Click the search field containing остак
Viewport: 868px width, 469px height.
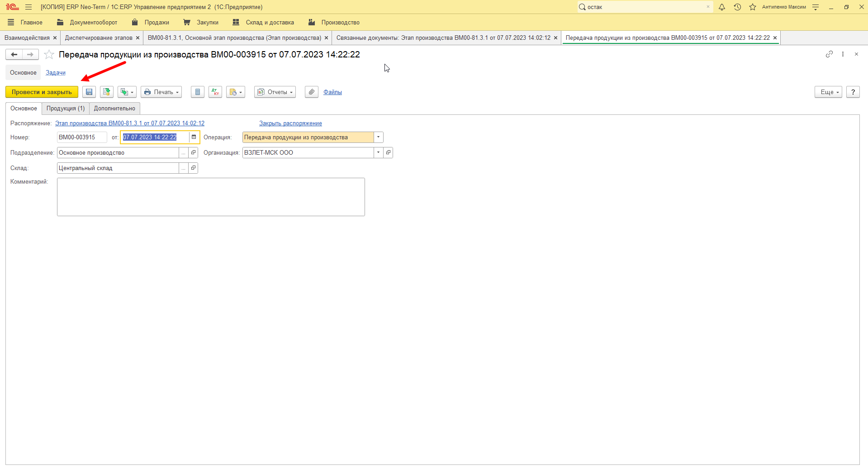coord(645,7)
